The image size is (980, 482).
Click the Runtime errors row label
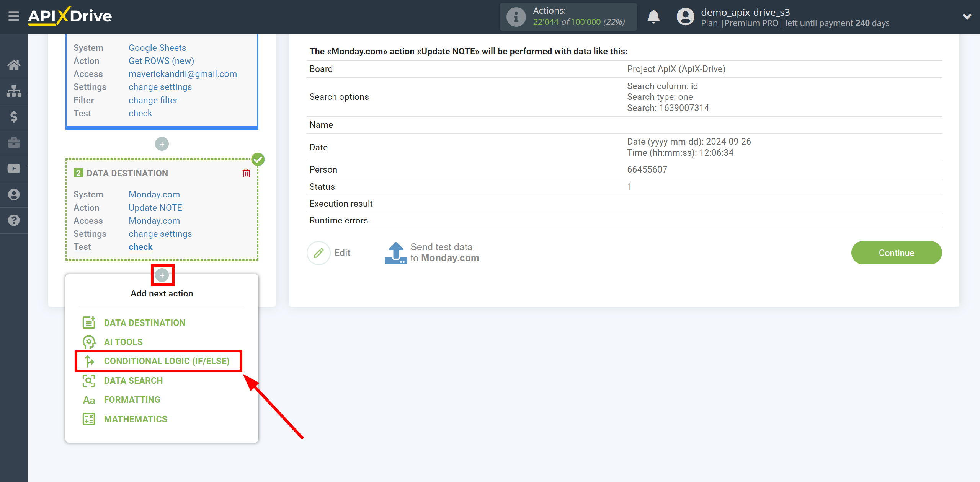point(339,220)
